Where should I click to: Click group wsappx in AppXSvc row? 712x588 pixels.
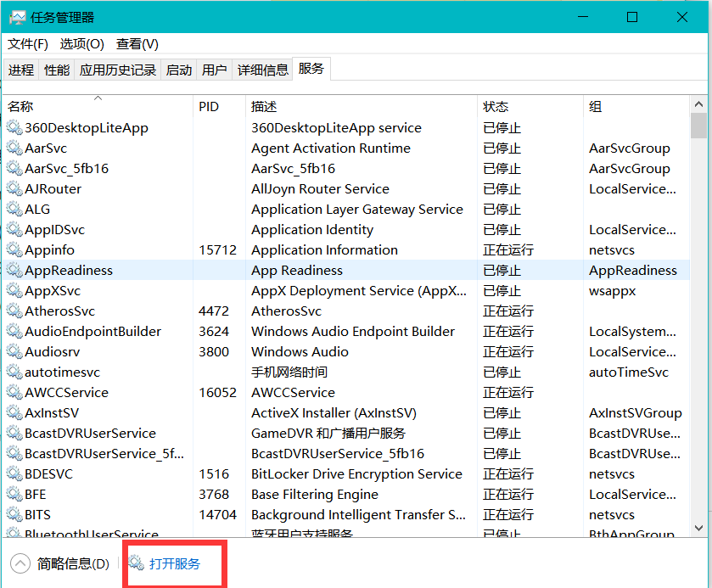pos(612,290)
